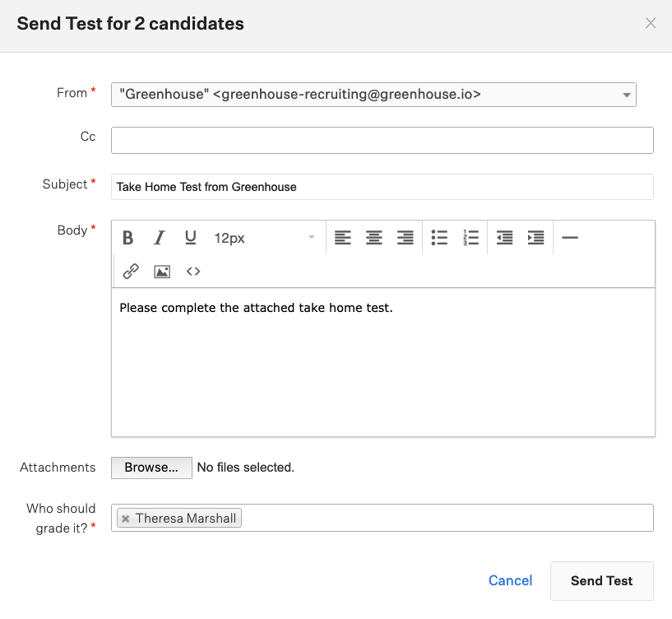
Task: Align body text to the right
Action: [406, 238]
